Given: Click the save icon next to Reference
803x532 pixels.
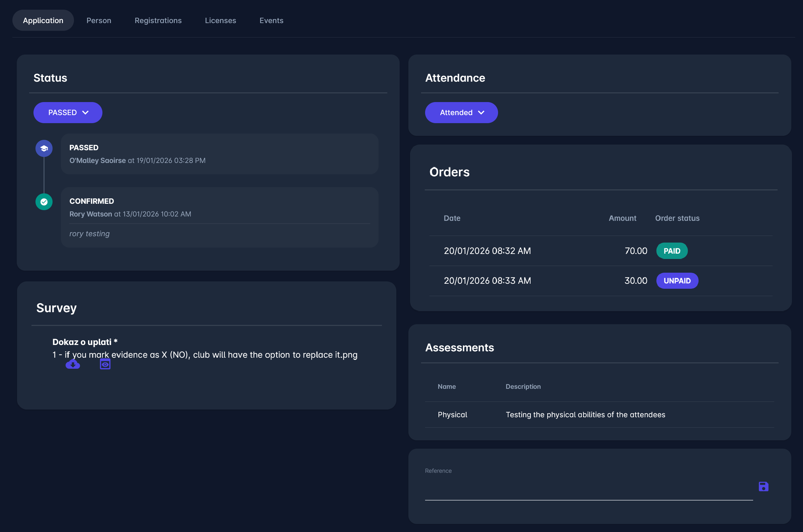Looking at the screenshot, I should 763,486.
